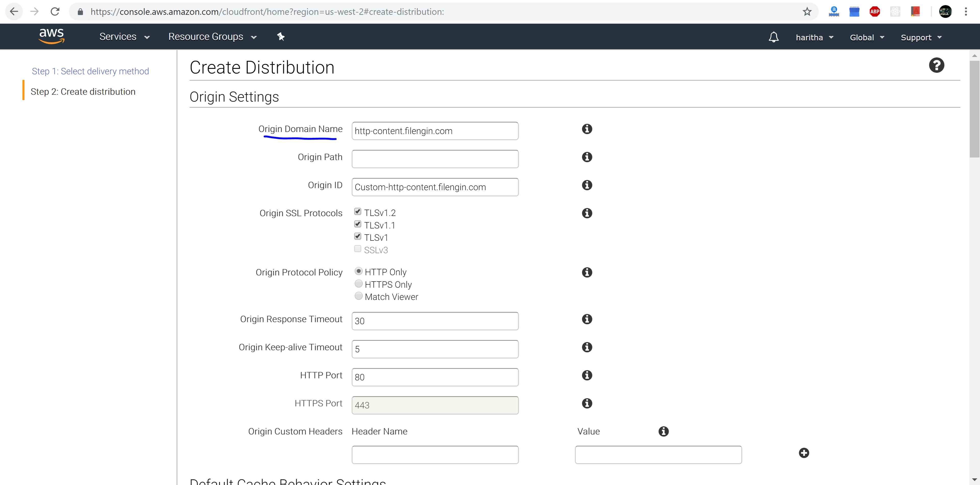Click the AWS logo home icon
Screen dimensions: 980x485
click(51, 37)
